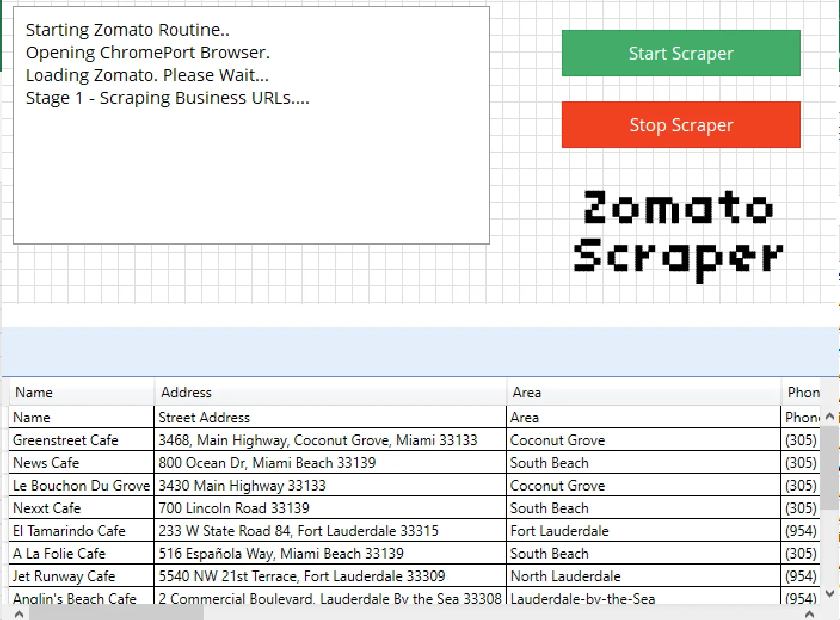
Task: Click address 5540 NW 21st Terrace
Action: (330, 576)
